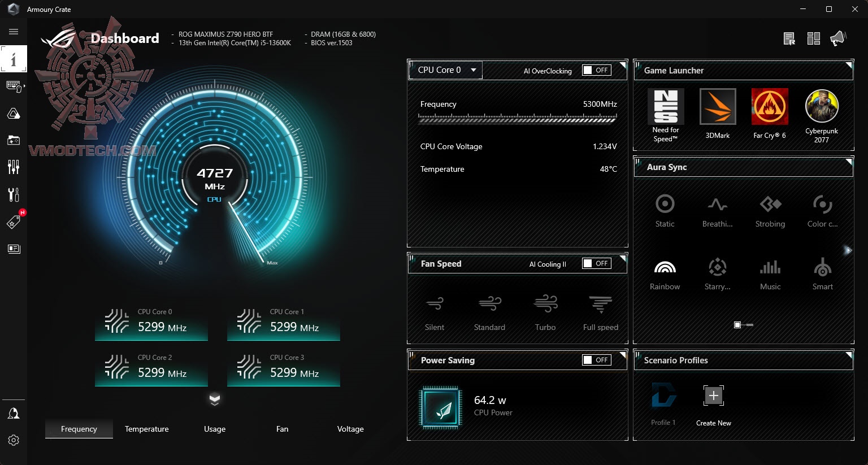Open Scenario Profiles sliders sidebar icon
The image size is (868, 465).
click(14, 167)
